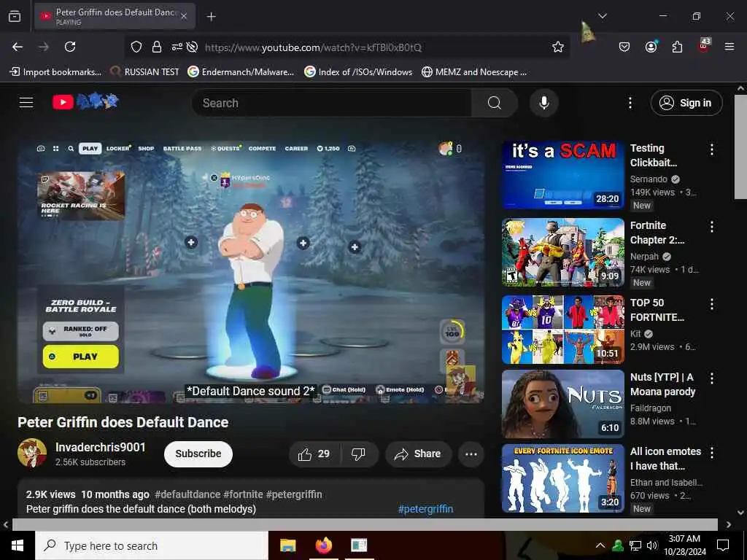Screen dimensions: 747x560
Task: Show hidden system tray icons
Action: click(x=600, y=545)
